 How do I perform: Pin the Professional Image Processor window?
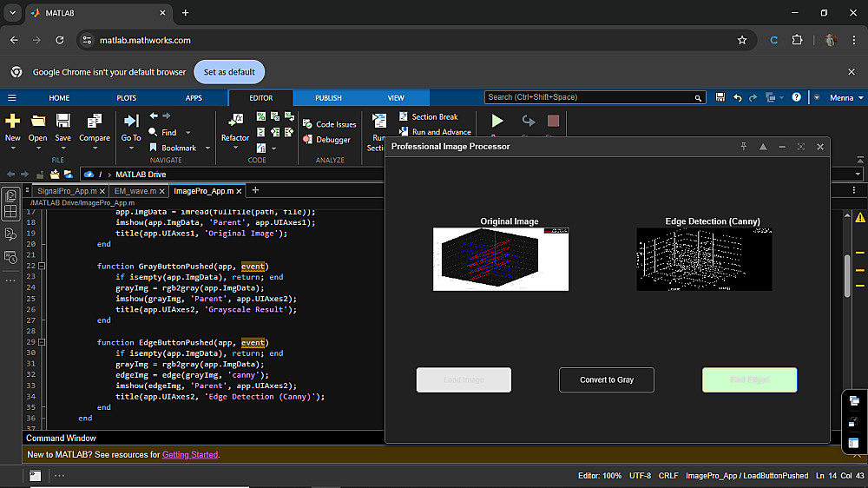pos(744,147)
